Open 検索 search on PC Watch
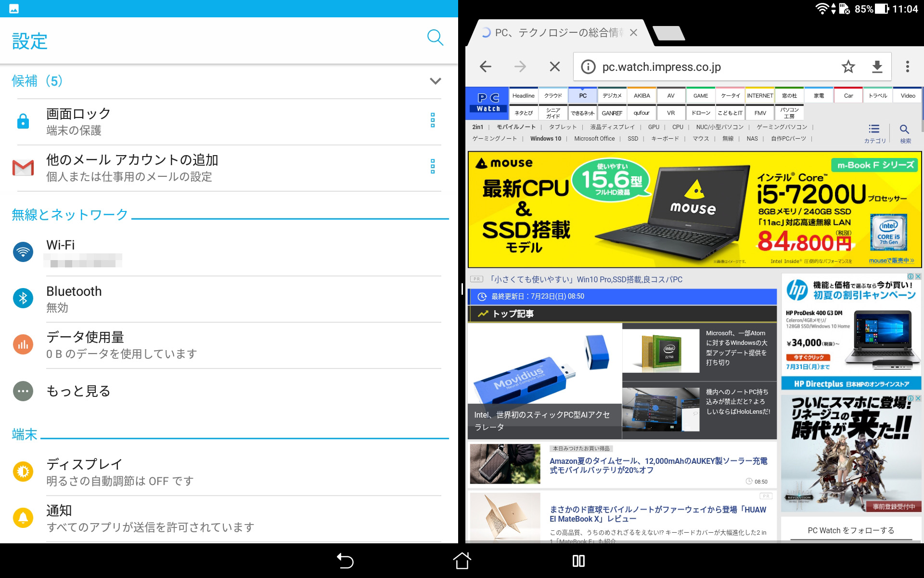The width and height of the screenshot is (924, 578). [905, 133]
